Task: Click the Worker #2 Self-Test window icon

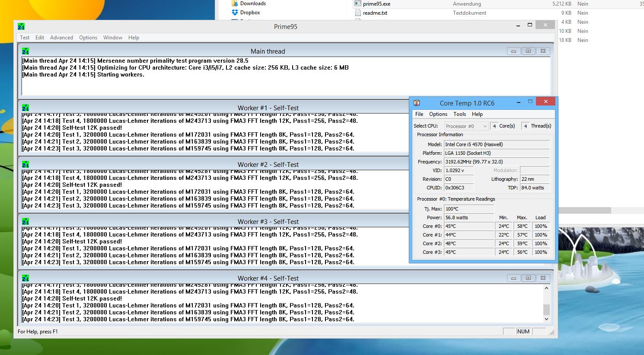Action: tap(26, 164)
